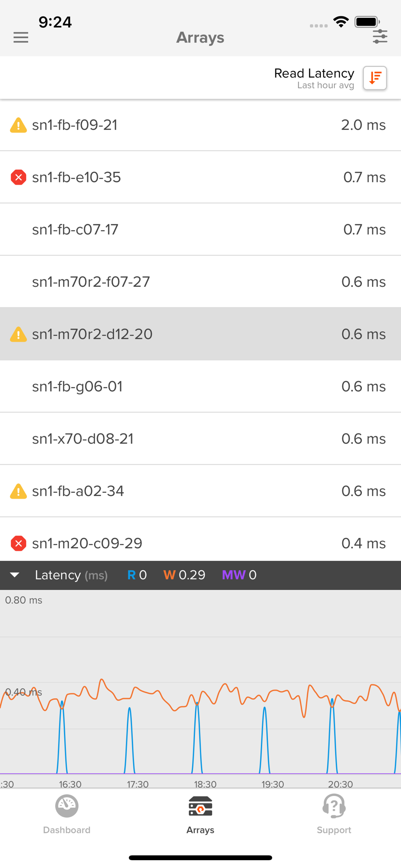Open array sn1-m70r2-f07-27

(x=200, y=282)
